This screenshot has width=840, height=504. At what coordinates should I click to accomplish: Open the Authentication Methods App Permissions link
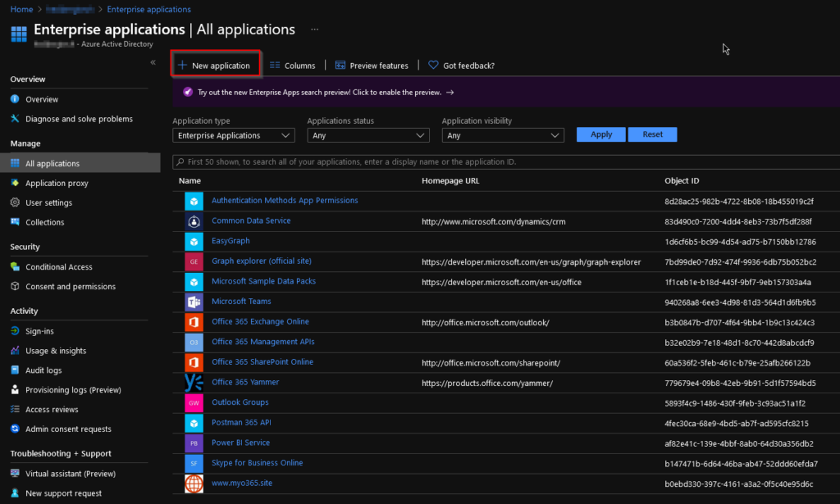[285, 200]
